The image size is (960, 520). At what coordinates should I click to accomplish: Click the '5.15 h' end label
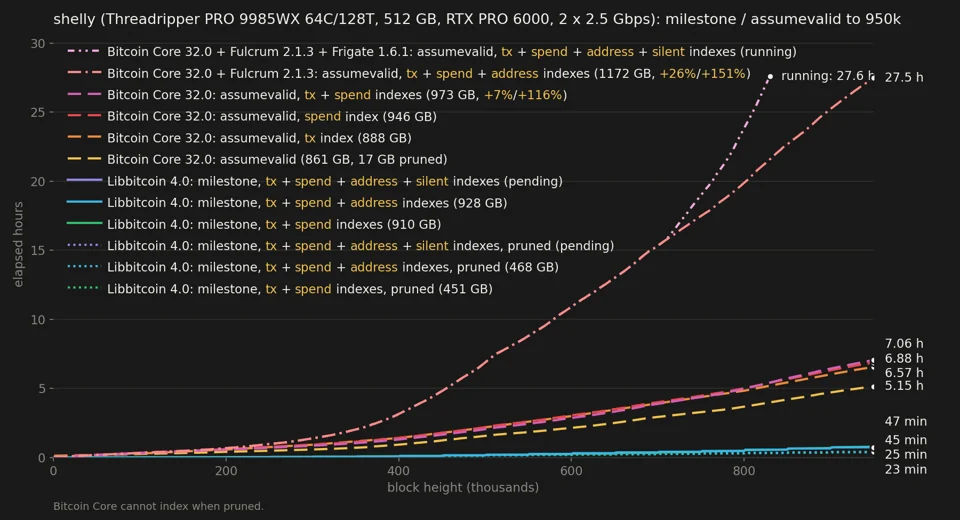pos(904,386)
